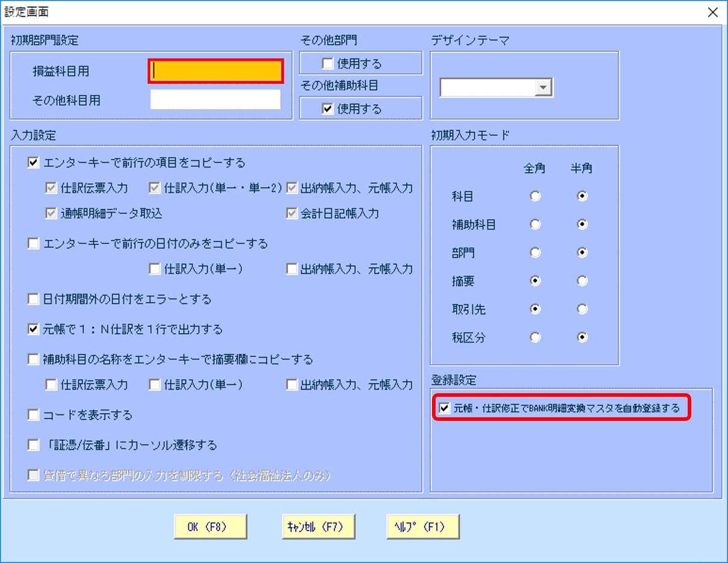Image resolution: width=728 pixels, height=563 pixels.
Task: Select 全角 mode for 科目
Action: pyautogui.click(x=535, y=196)
